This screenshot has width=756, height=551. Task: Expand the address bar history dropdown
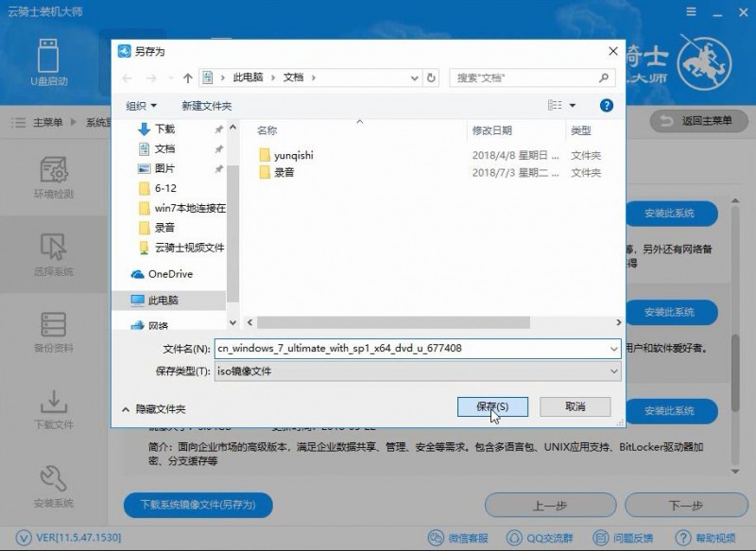(414, 78)
